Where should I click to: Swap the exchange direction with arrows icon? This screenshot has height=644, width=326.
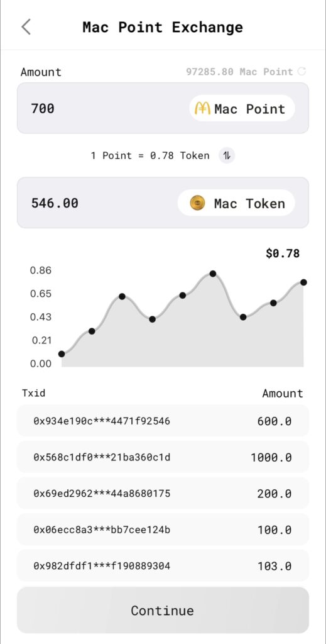(x=227, y=156)
